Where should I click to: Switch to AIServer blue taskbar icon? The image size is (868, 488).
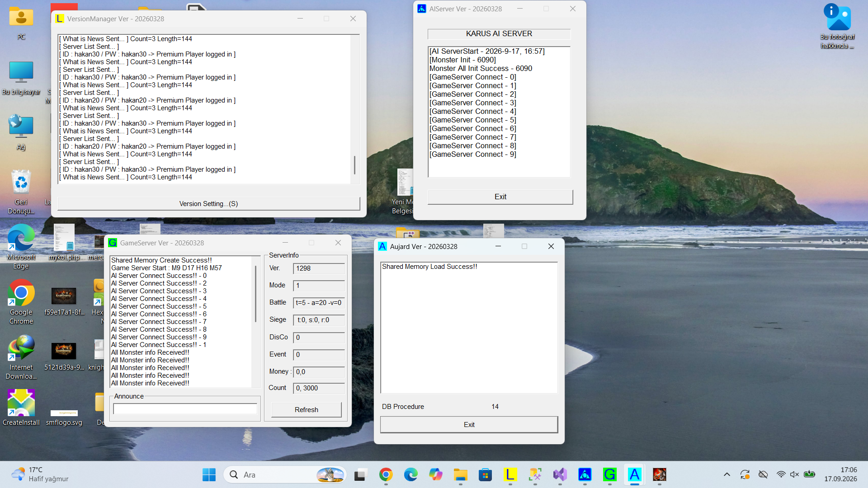pos(585,474)
